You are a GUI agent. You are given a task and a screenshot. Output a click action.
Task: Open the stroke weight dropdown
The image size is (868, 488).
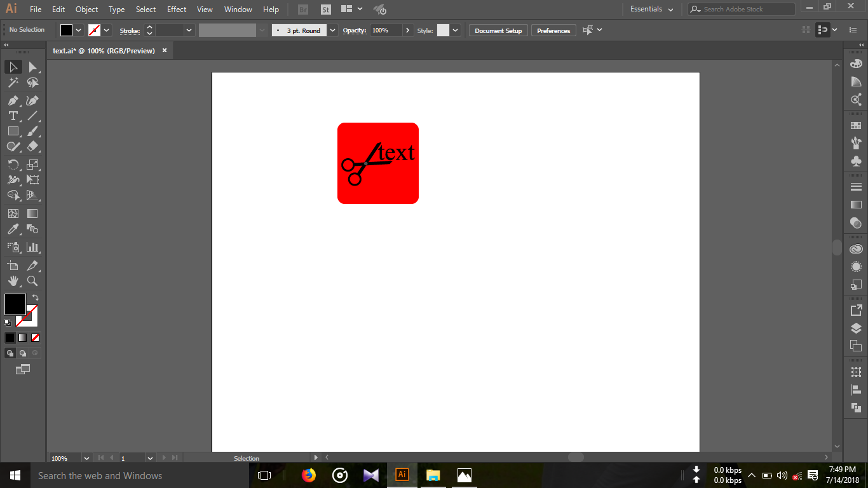[189, 30]
